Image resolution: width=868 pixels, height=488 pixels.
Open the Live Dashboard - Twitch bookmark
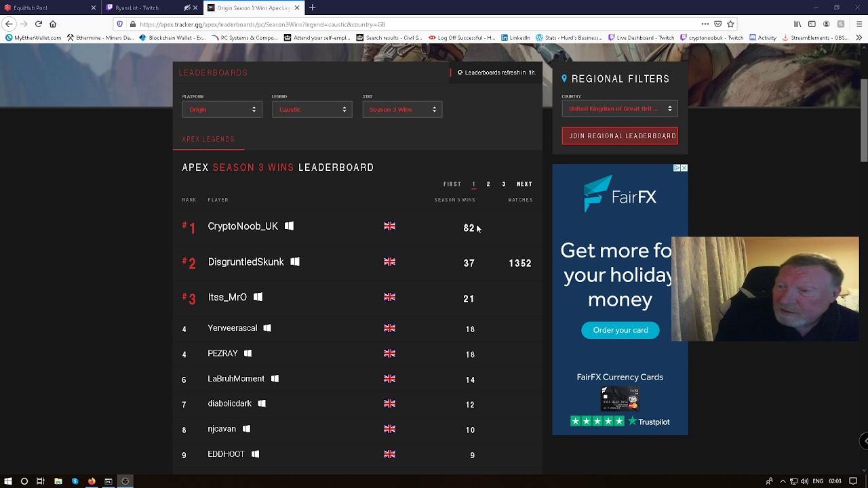pyautogui.click(x=641, y=38)
